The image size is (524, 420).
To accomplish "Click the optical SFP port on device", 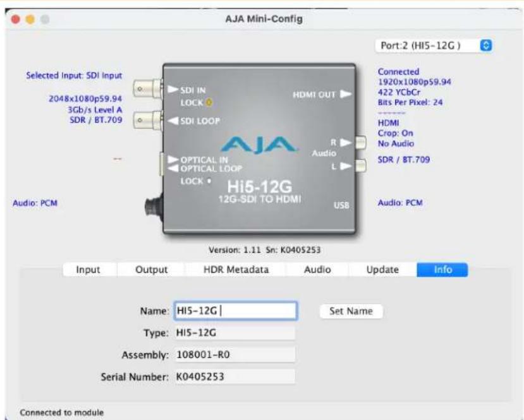I will point(161,164).
